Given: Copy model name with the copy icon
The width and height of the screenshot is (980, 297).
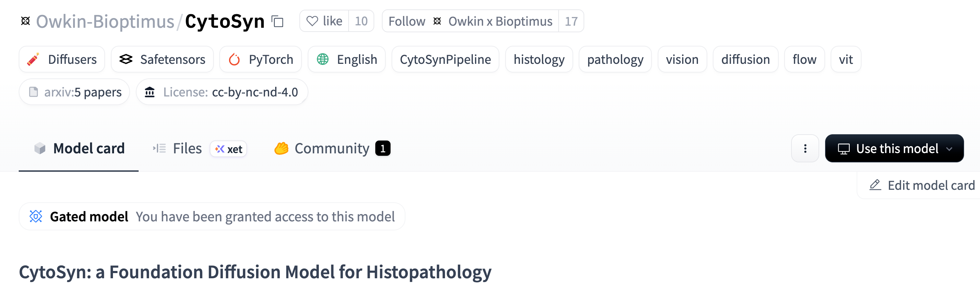Looking at the screenshot, I should coord(277,21).
